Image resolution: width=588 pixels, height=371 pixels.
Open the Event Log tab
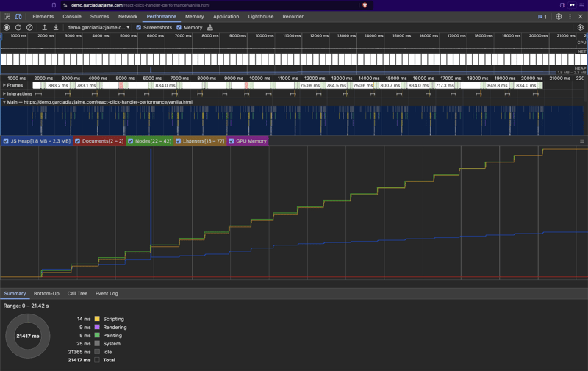107,293
